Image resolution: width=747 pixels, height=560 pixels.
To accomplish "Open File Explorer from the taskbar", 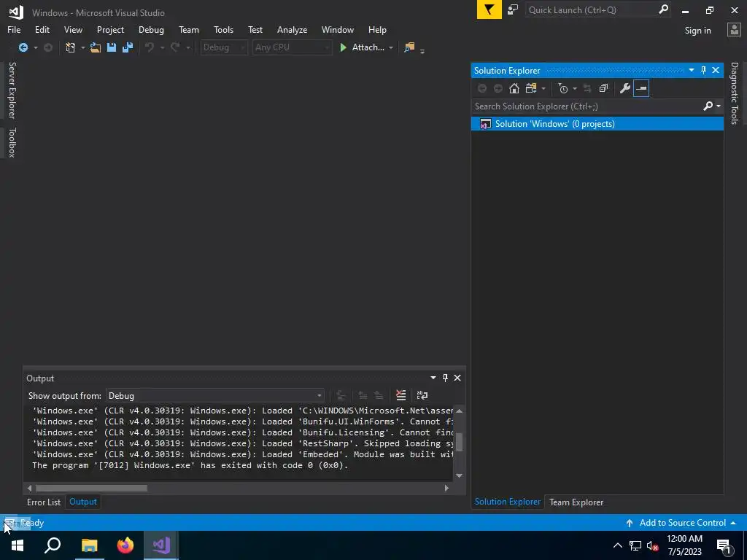I will [x=89, y=545].
